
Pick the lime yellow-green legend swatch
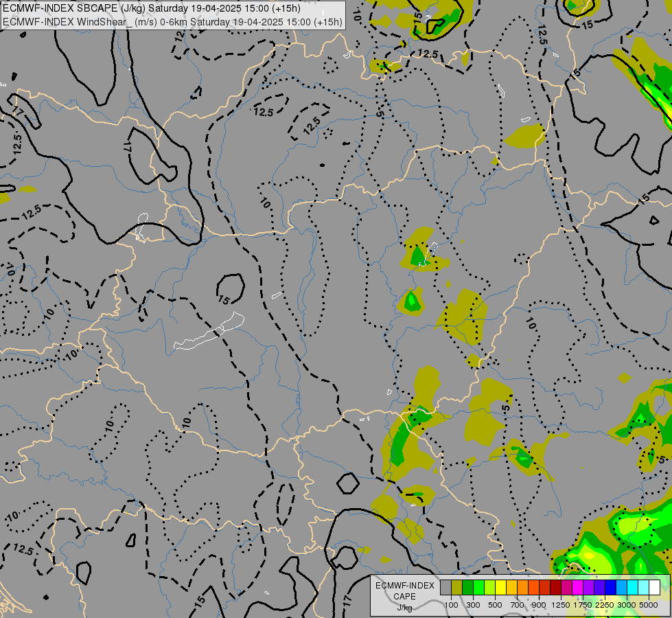click(490, 587)
